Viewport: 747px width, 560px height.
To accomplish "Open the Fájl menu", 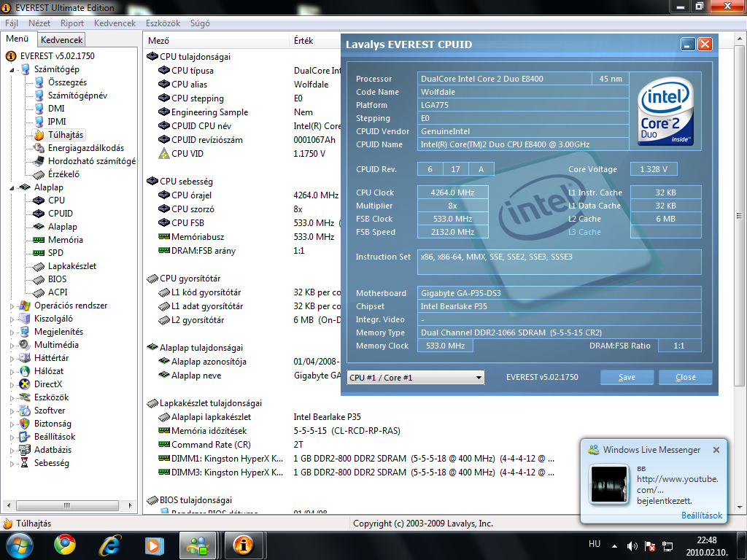I will (x=12, y=23).
